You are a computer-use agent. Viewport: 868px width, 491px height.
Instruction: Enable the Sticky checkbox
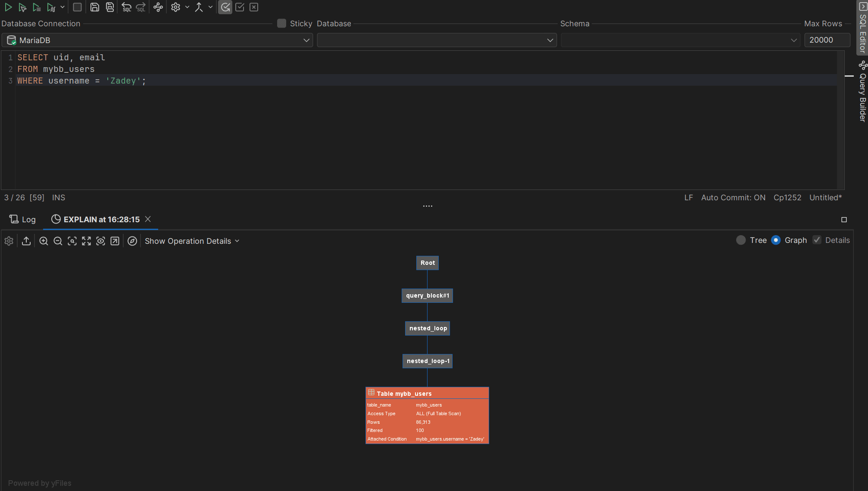pyautogui.click(x=281, y=23)
